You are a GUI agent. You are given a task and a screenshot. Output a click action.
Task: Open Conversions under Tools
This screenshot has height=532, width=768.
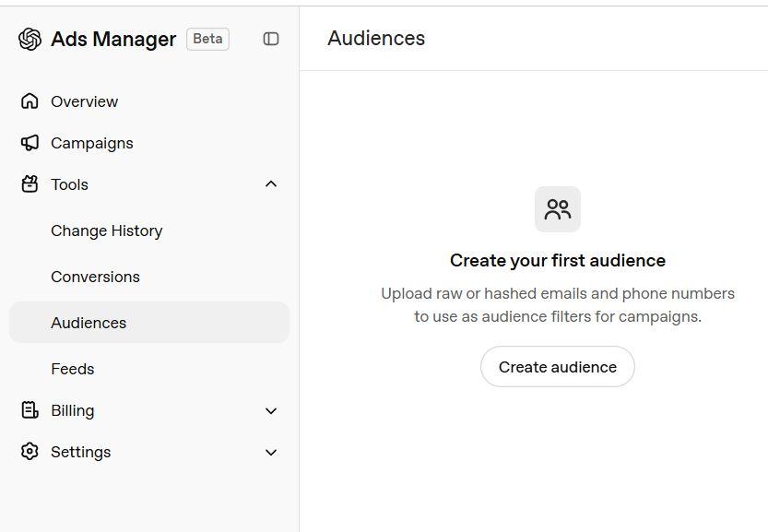tap(149, 277)
